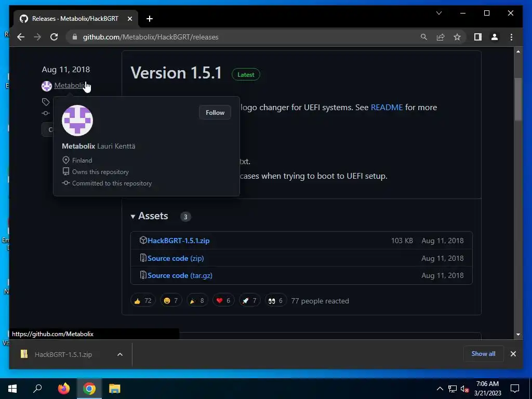Go back with the browser back arrow
This screenshot has width=532, height=399.
click(x=21, y=37)
